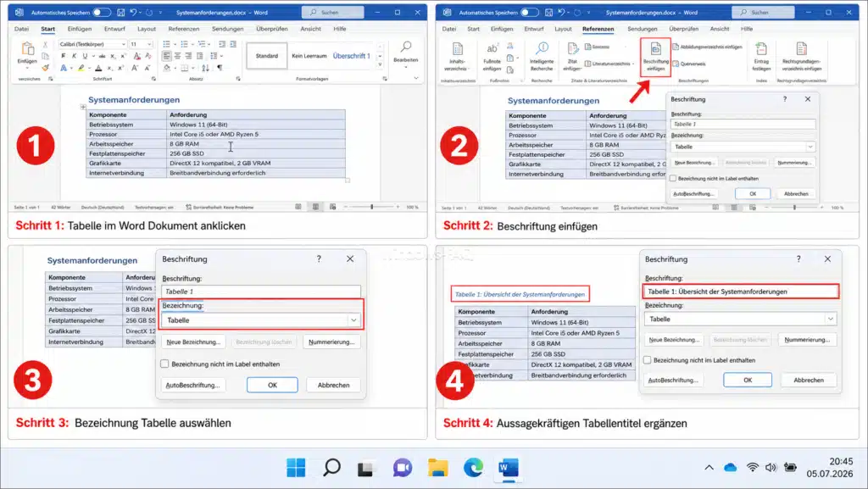Viewport: 868px width, 489px height.
Task: Apply italic formatting with the K button
Action: click(75, 56)
